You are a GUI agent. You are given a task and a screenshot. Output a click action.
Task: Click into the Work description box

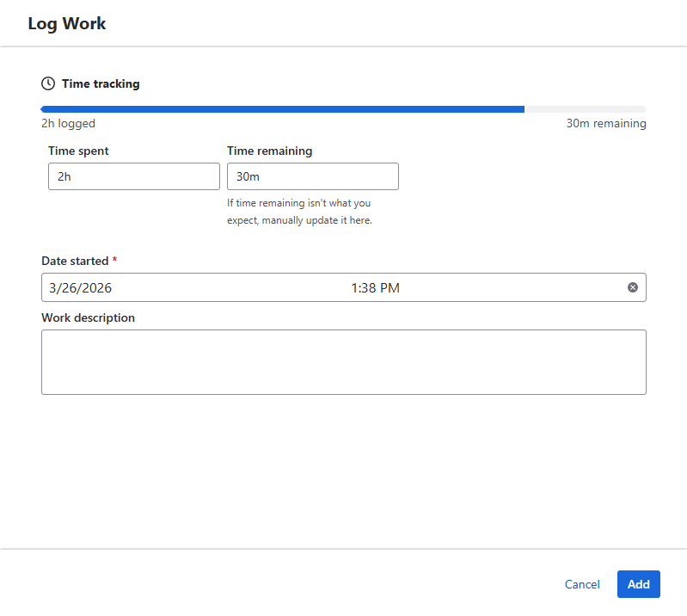point(344,362)
